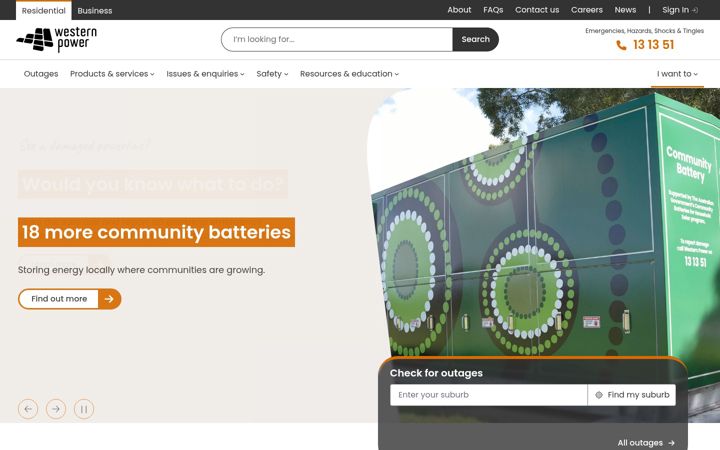Go to previous carousel slide
Viewport: 720px width, 450px height.
click(28, 409)
